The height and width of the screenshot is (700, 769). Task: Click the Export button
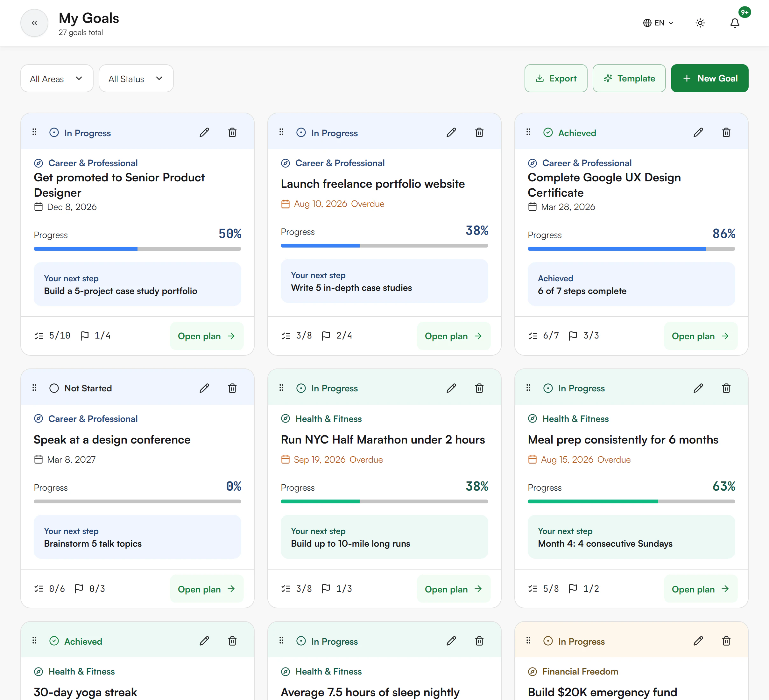(556, 79)
